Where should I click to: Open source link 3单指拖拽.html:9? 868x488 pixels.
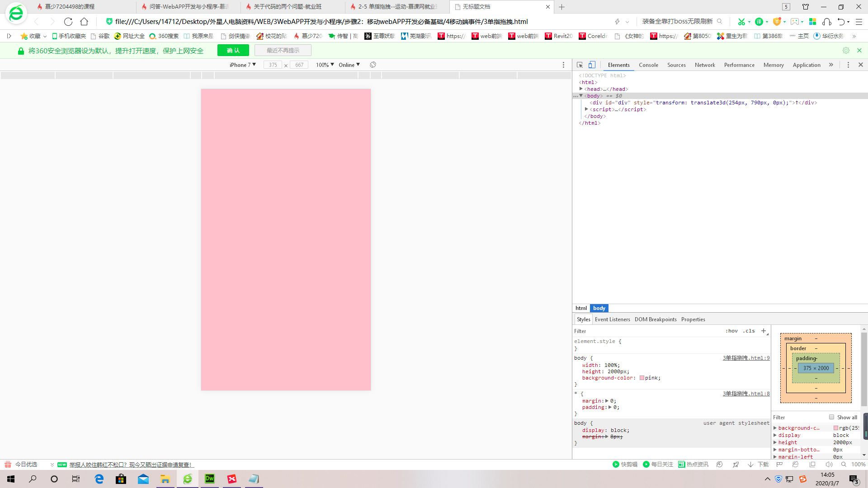click(746, 358)
